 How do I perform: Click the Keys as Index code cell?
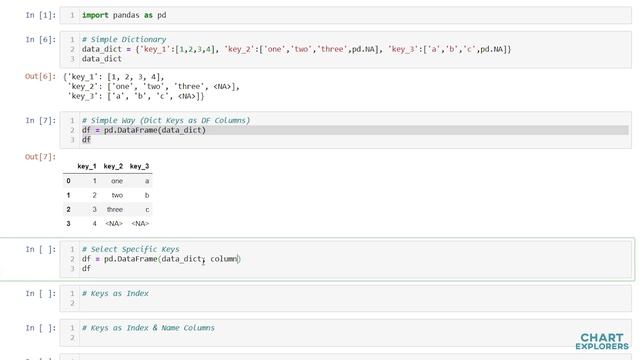[345, 298]
